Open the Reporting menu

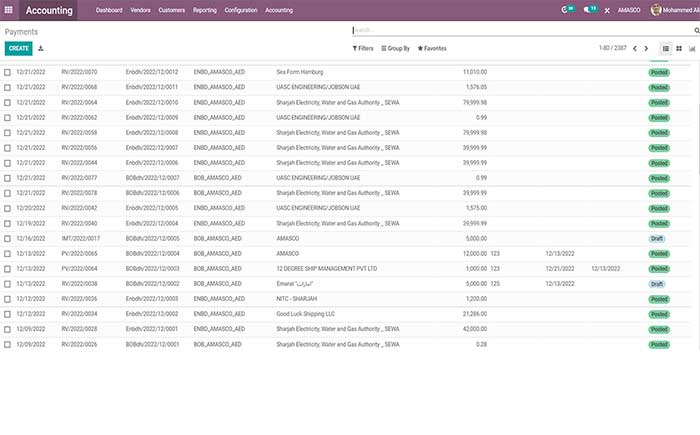click(x=204, y=10)
